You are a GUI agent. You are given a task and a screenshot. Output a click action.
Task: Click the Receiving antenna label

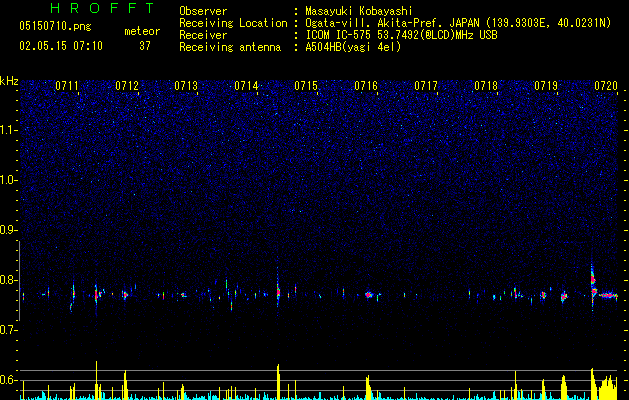click(x=230, y=47)
